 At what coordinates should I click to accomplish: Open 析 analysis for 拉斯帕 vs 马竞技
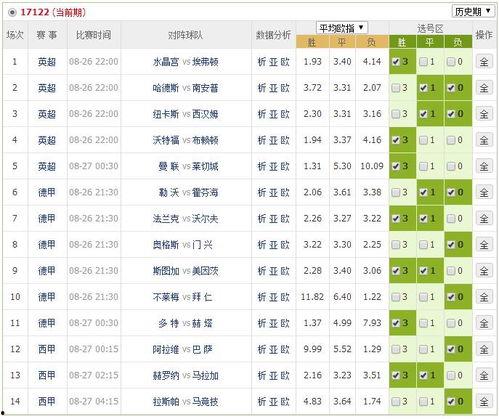click(x=262, y=401)
